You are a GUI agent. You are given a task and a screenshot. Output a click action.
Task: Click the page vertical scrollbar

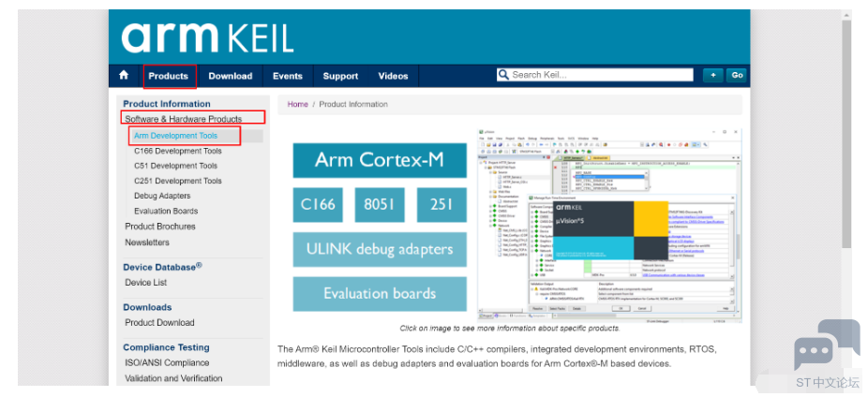846,133
